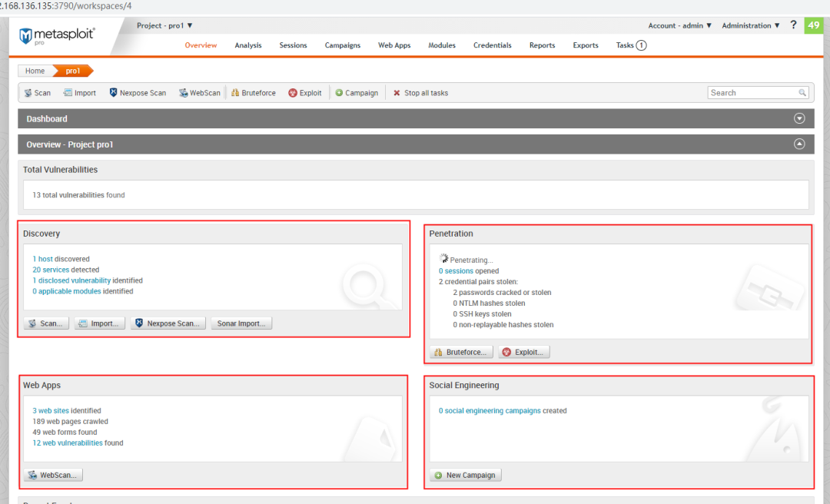Image resolution: width=830 pixels, height=504 pixels.
Task: Open the Sessions tab
Action: (x=294, y=45)
